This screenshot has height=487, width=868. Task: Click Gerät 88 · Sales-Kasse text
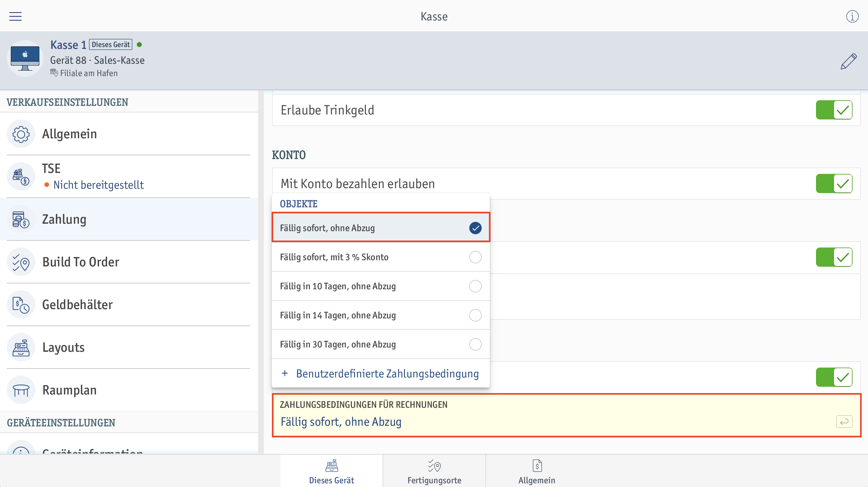click(98, 60)
